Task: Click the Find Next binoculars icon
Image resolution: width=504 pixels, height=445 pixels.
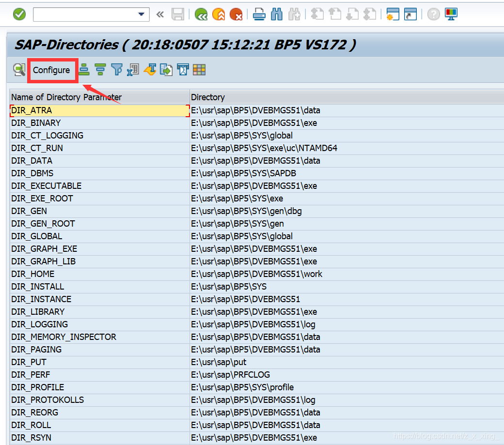Action: (294, 15)
